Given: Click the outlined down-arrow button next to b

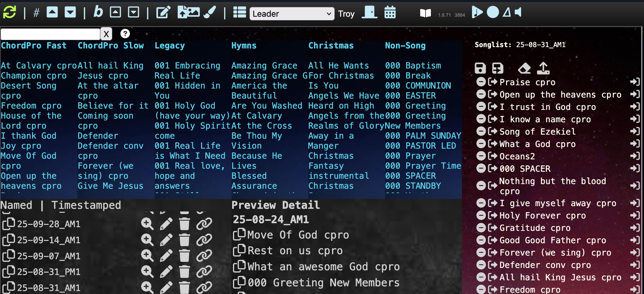Looking at the screenshot, I should click(x=134, y=13).
